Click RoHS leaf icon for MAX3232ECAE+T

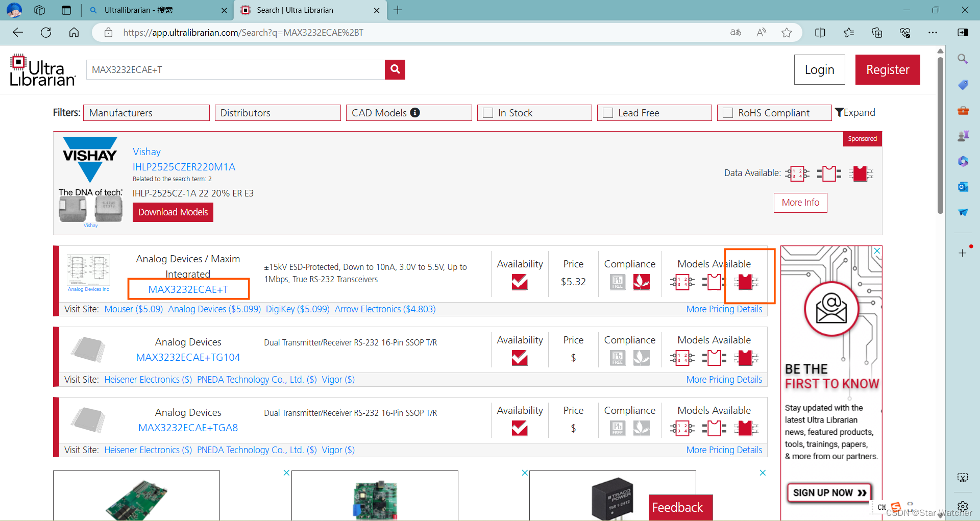[x=642, y=282]
